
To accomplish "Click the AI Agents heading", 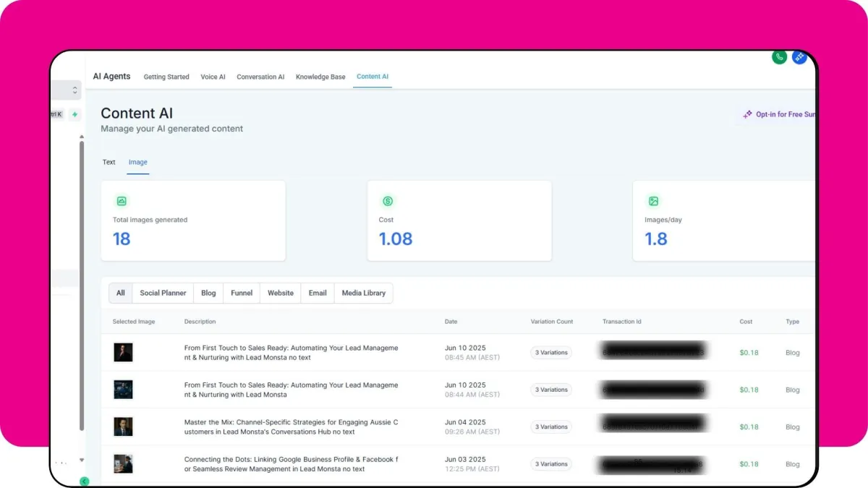I will (112, 77).
